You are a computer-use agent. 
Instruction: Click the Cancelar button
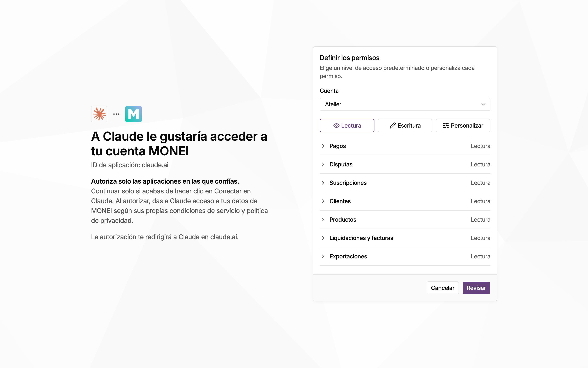(443, 288)
